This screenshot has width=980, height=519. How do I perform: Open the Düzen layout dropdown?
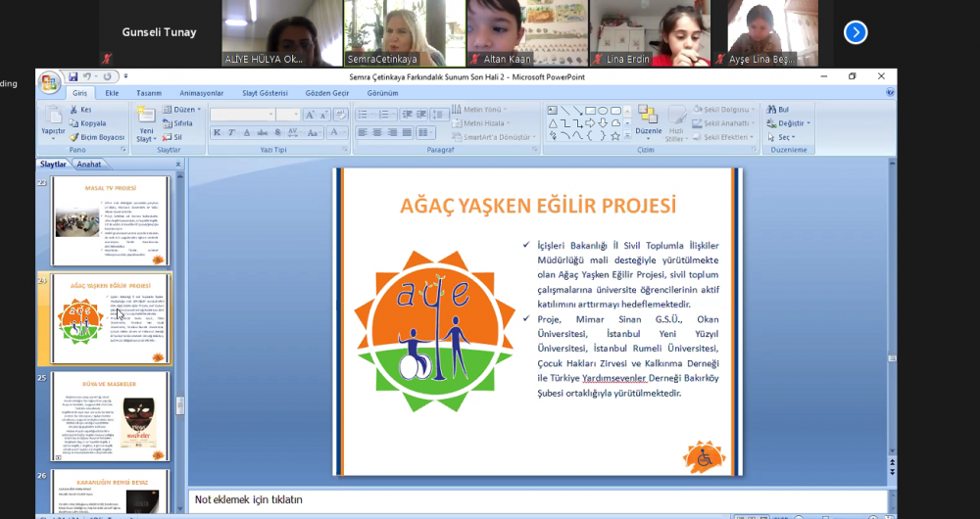pos(182,110)
